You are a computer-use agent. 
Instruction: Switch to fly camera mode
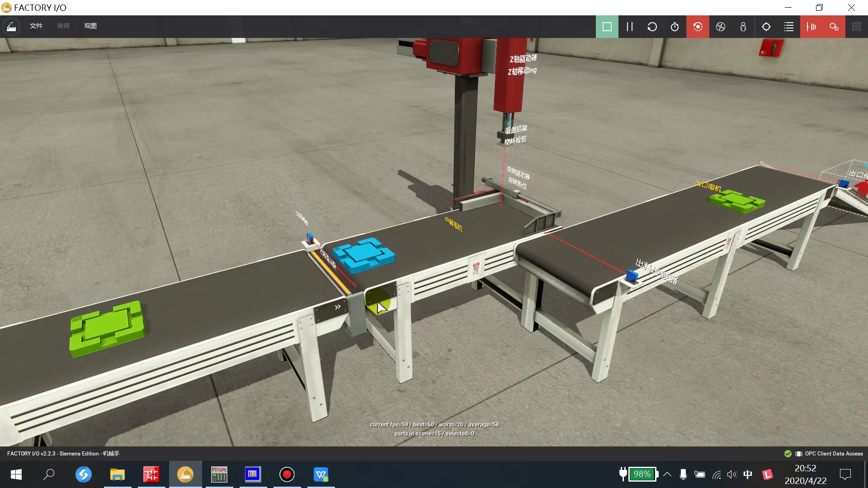point(721,27)
